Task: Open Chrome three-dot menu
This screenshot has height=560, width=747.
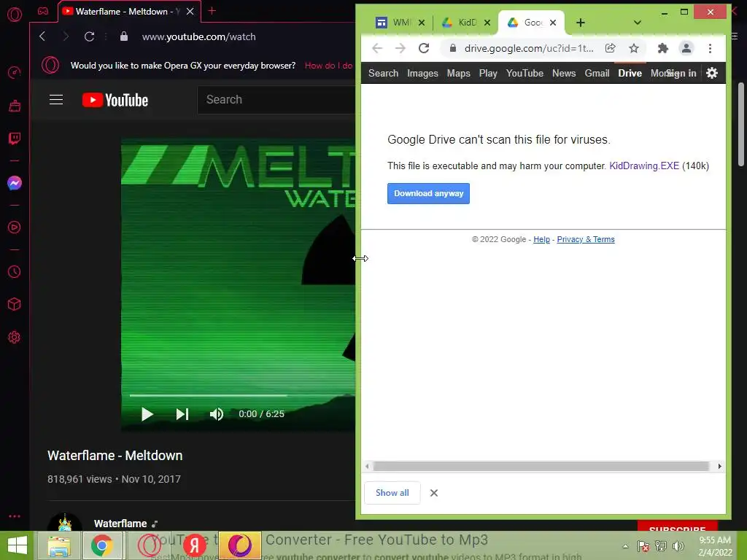Action: pos(710,48)
